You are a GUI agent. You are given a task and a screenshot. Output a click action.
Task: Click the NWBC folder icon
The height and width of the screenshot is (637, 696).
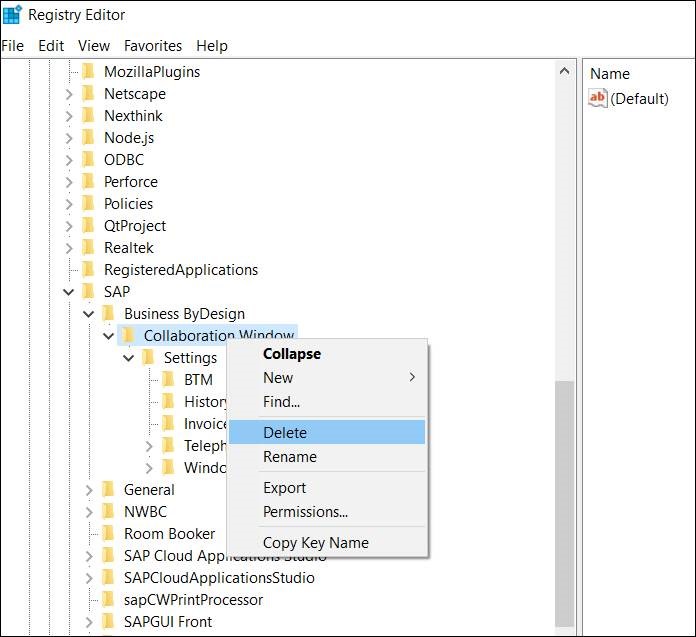(109, 511)
